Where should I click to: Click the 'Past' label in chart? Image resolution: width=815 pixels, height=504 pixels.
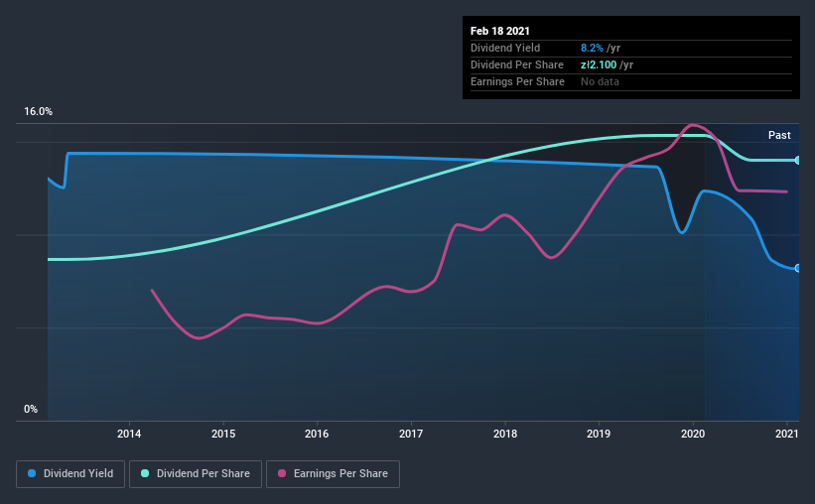click(779, 135)
